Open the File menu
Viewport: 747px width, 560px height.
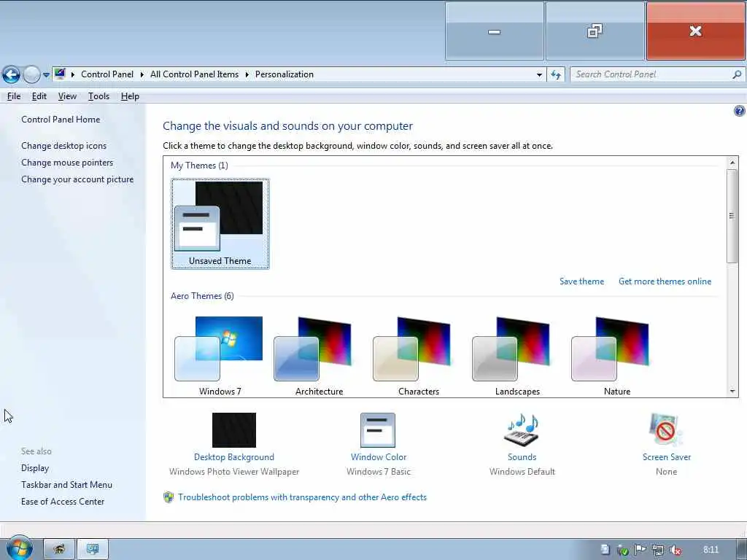coord(14,96)
